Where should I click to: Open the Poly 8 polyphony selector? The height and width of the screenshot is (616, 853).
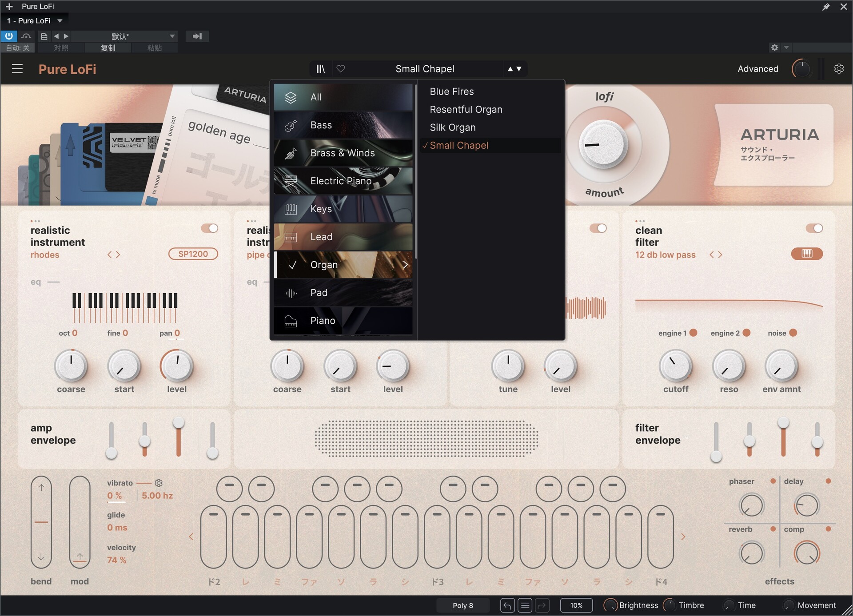[x=462, y=605]
